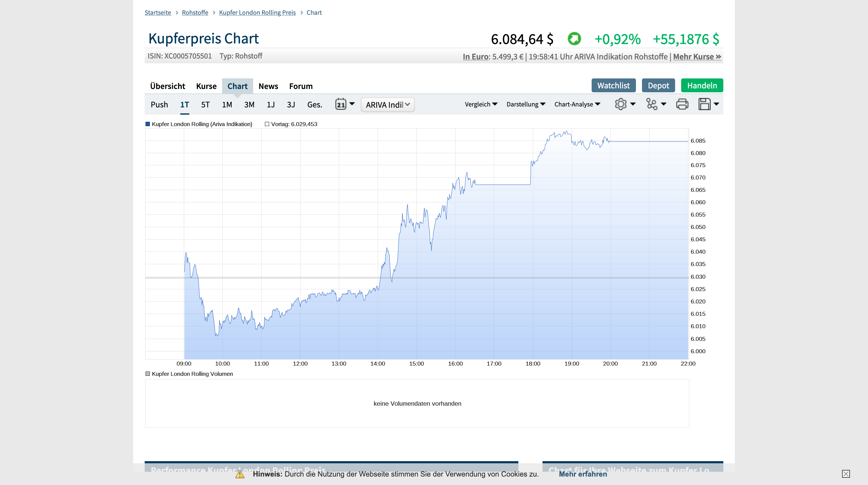
Task: Follow the Mehr Kurse link
Action: (x=697, y=57)
